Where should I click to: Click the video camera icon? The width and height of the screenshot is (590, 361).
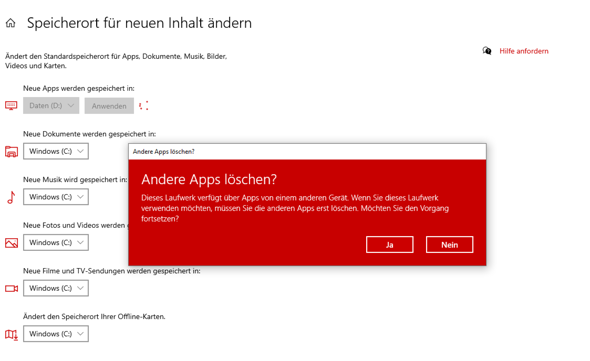(11, 288)
